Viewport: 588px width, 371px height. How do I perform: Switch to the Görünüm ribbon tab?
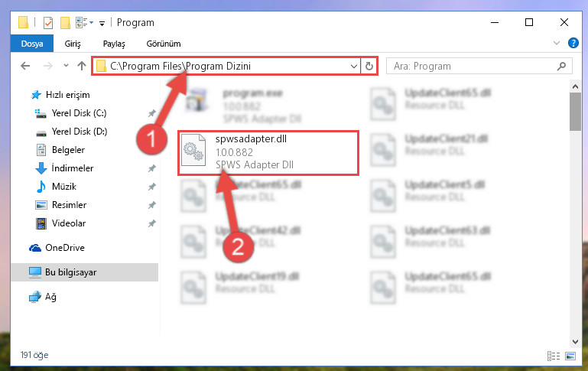[x=164, y=44]
